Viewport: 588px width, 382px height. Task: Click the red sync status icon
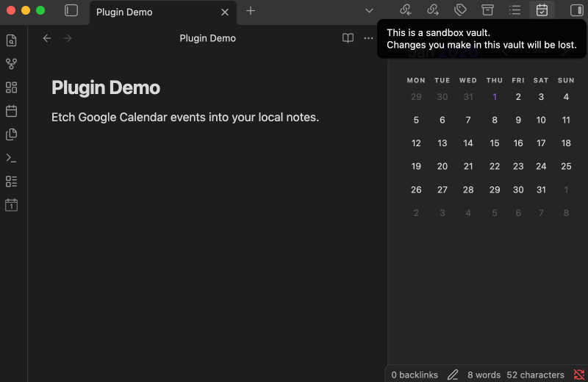579,375
